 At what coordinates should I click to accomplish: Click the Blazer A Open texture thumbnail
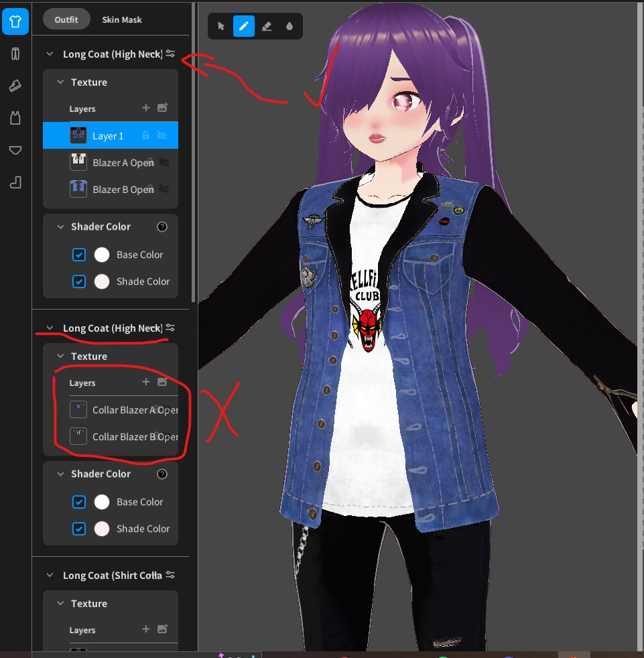(x=78, y=162)
